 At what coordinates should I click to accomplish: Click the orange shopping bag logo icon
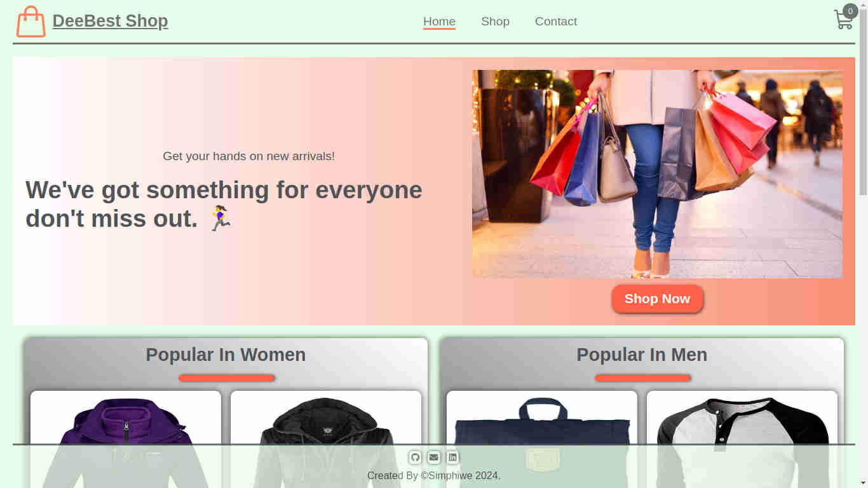click(x=31, y=22)
